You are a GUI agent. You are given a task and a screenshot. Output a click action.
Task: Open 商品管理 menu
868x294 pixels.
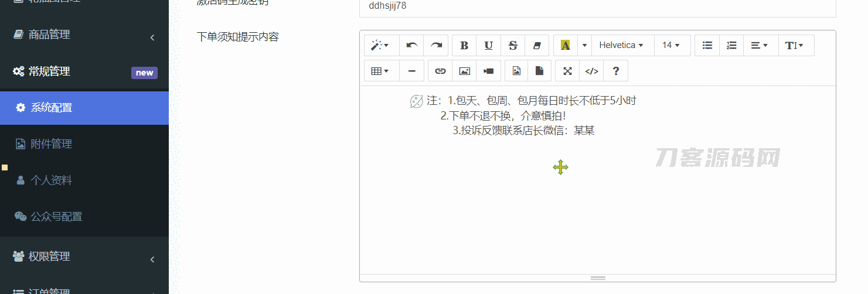[84, 35]
